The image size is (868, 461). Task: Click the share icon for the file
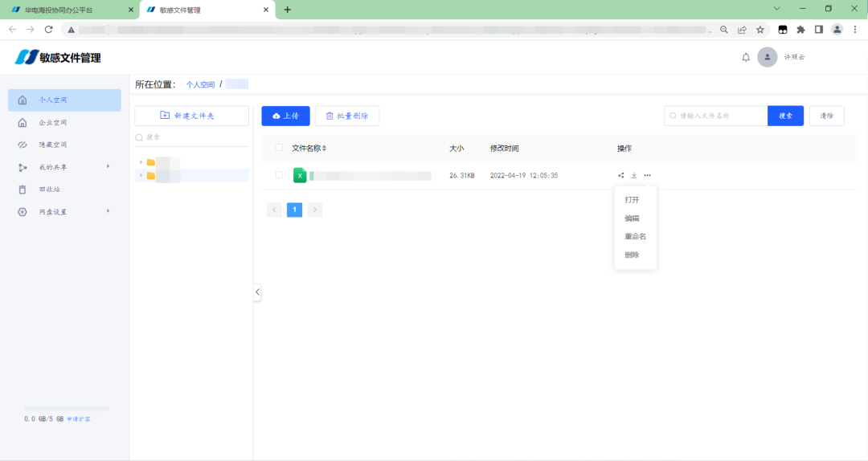620,175
